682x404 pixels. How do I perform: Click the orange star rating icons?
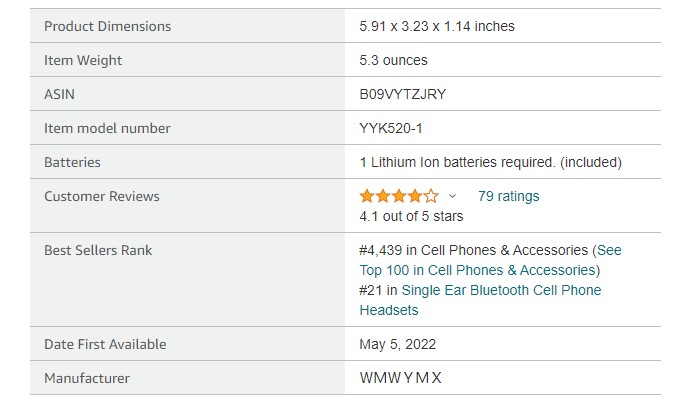[x=398, y=196]
